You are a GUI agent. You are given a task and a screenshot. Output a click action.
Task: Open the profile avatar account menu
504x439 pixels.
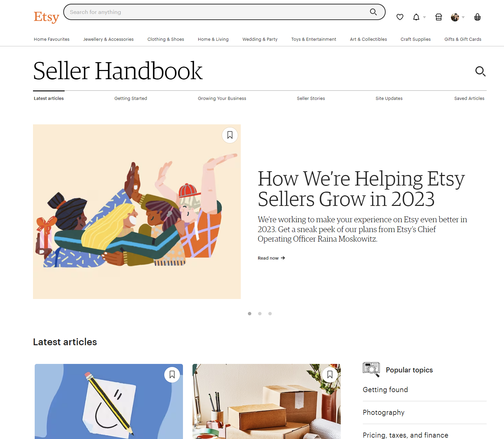458,17
